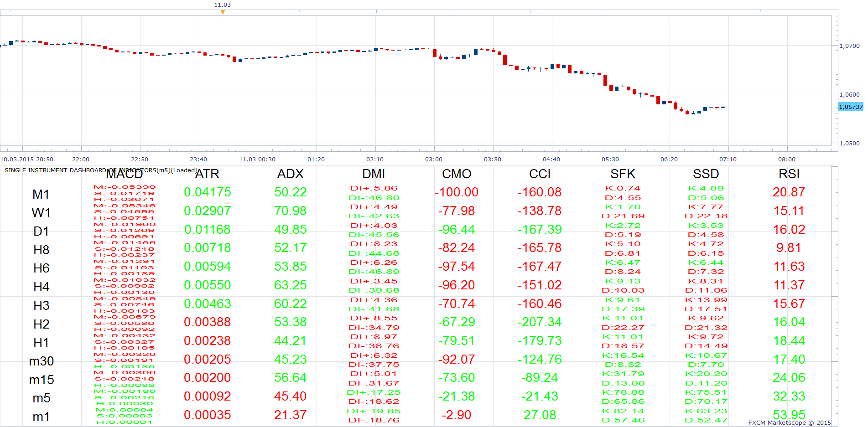868x427 pixels.
Task: Click the H1 timeframe row label
Action: coord(41,343)
